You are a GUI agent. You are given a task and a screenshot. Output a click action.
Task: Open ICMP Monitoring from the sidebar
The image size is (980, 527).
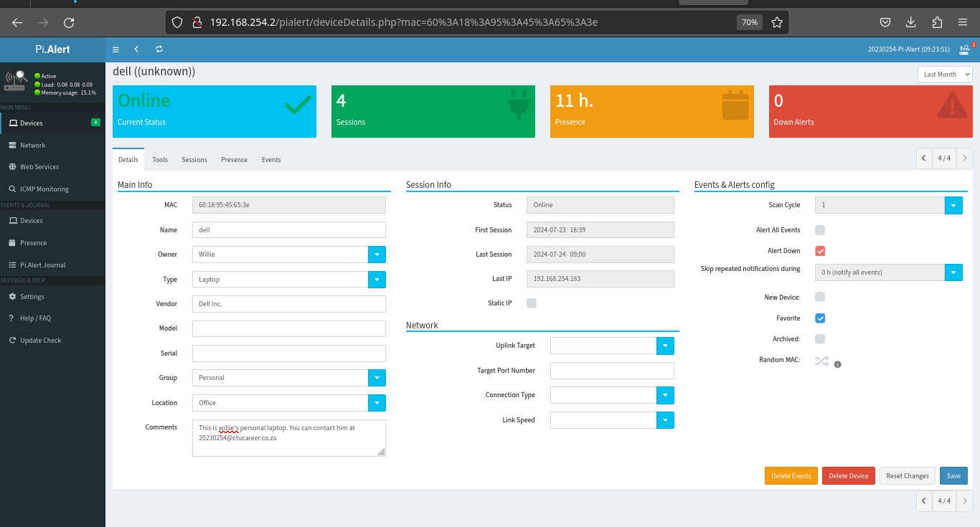point(44,189)
